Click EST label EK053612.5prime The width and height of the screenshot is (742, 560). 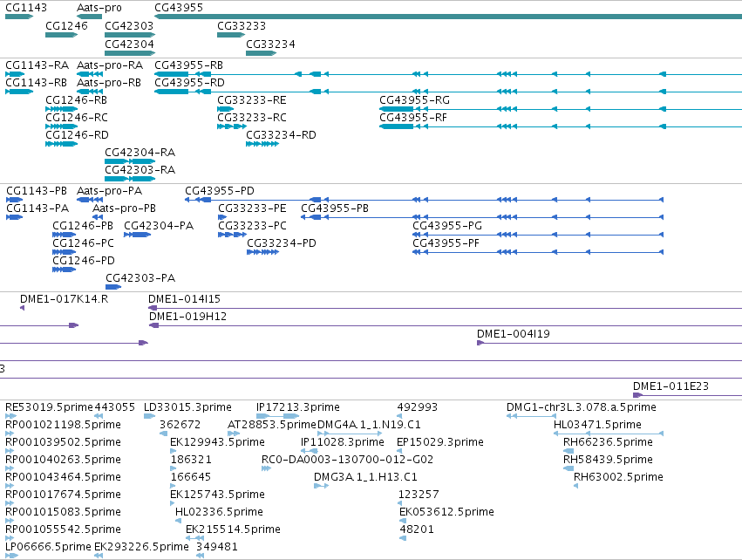(446, 512)
